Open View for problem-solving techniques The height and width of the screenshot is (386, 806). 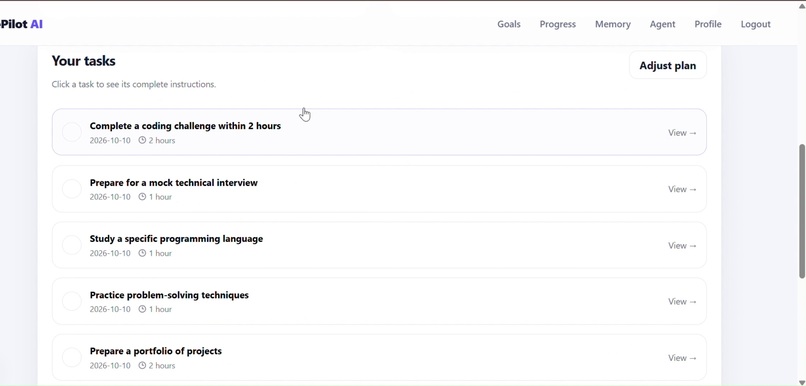point(682,302)
